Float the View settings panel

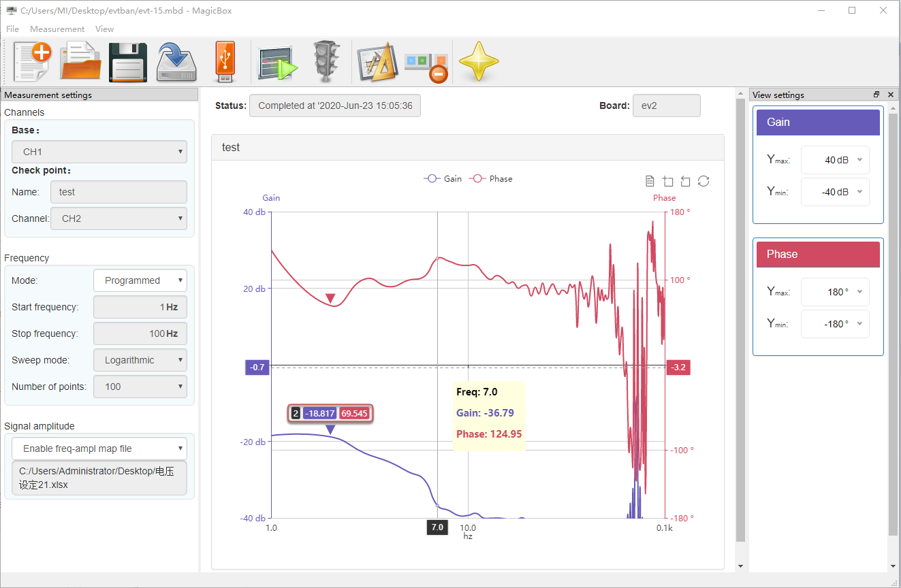tap(876, 95)
